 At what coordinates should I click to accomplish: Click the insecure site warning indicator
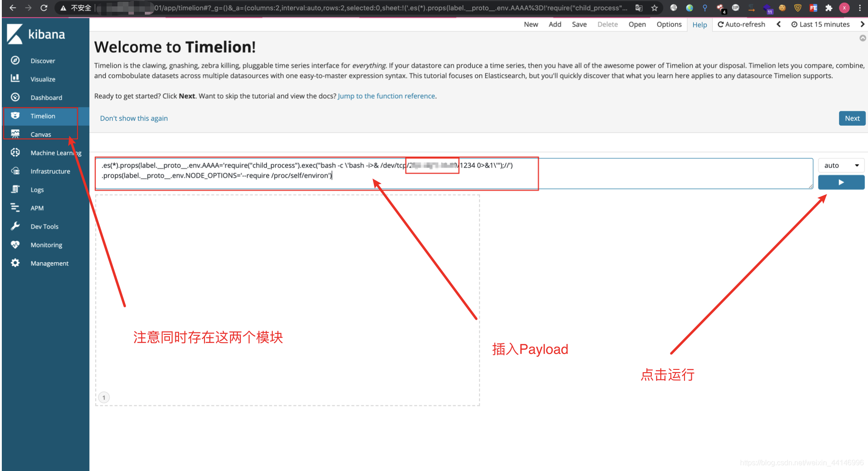(76, 8)
